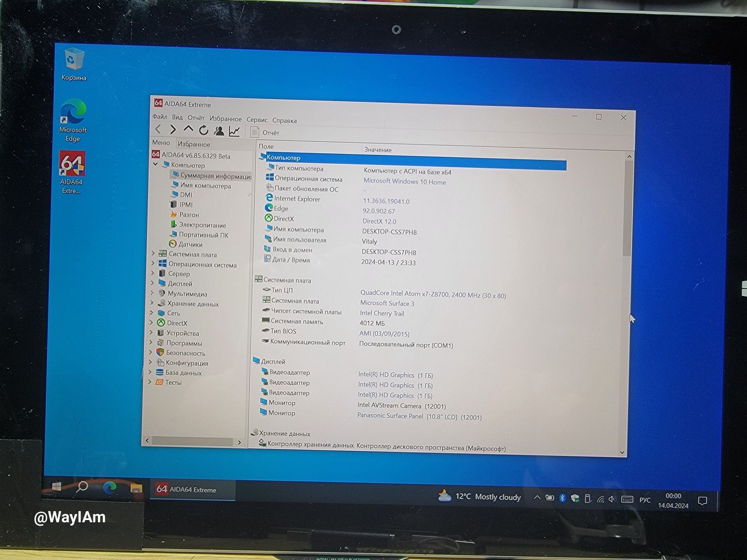Click right arrow of tree horizontal scrollbar
747x560 pixels.
coord(239,442)
